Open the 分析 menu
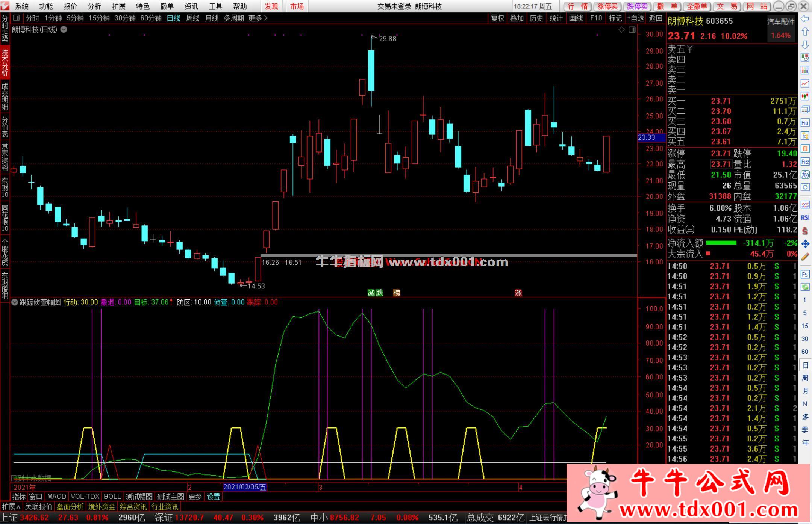812x524 pixels. [94, 6]
